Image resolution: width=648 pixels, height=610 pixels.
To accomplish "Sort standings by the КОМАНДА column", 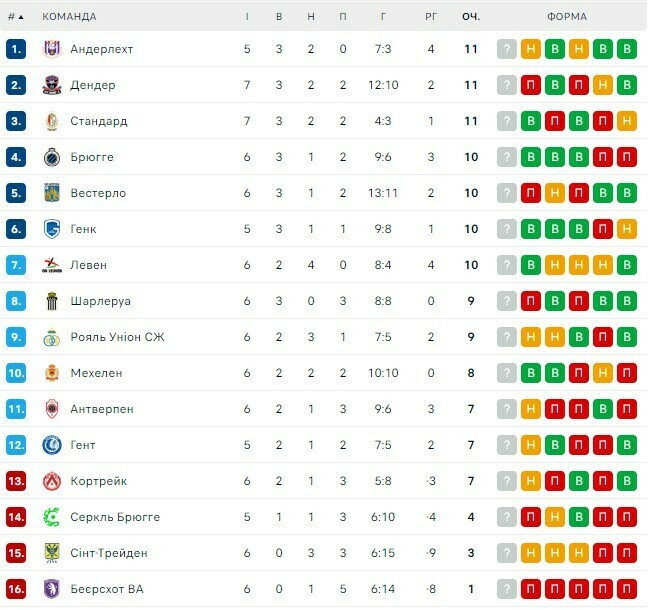I will pos(69,17).
